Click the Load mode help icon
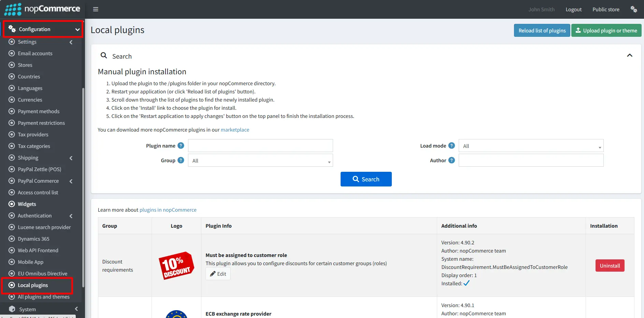Viewport: 644px width, 318px height. click(452, 146)
